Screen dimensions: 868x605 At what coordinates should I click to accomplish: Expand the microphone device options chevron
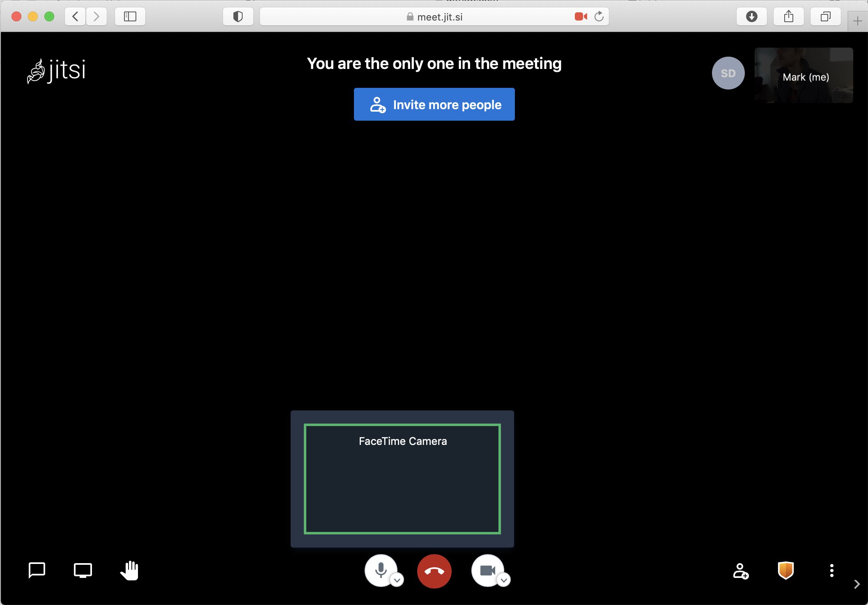click(x=397, y=580)
